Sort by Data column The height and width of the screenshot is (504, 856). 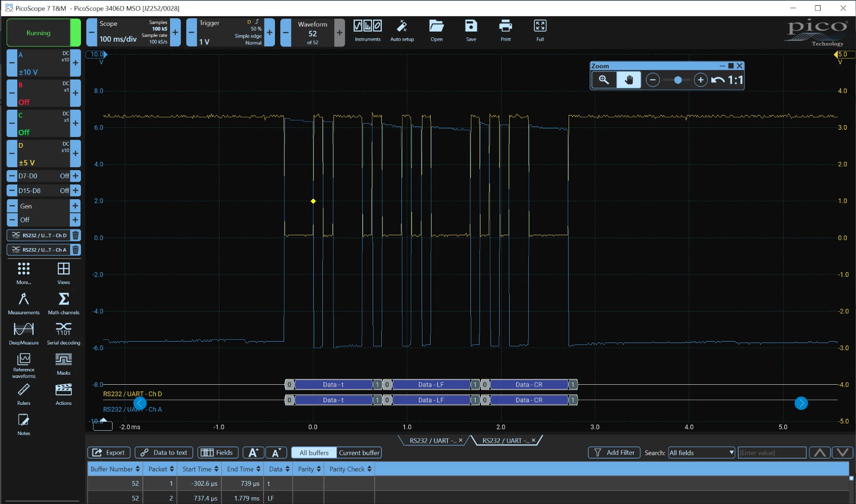pyautogui.click(x=279, y=469)
